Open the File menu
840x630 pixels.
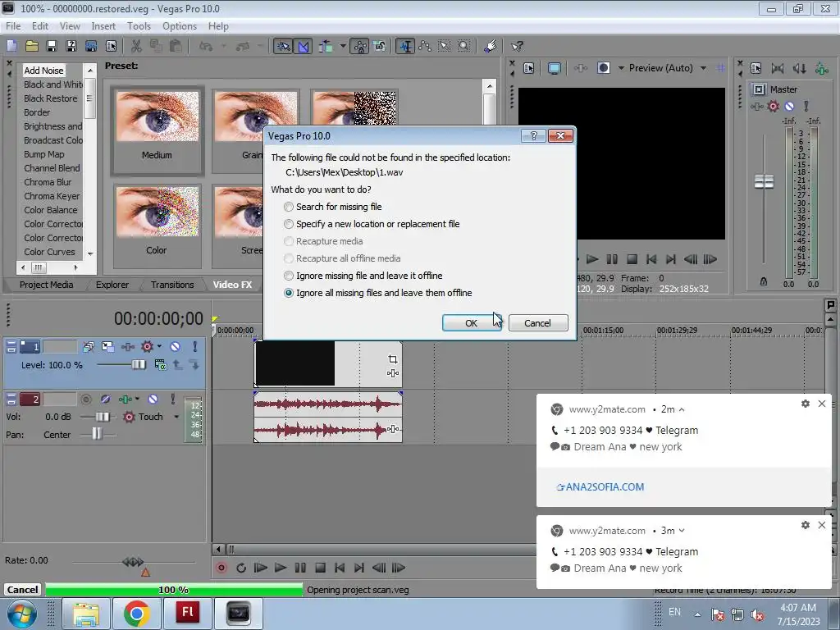point(13,26)
